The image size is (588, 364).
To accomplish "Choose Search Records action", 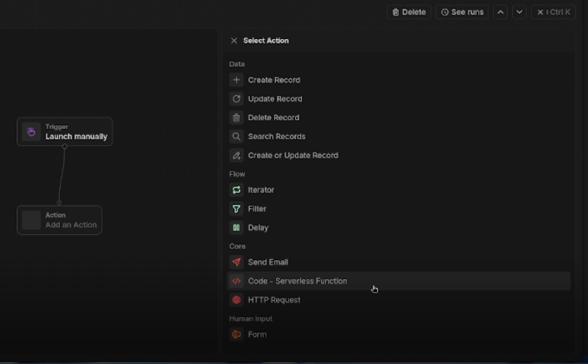I will click(399, 136).
